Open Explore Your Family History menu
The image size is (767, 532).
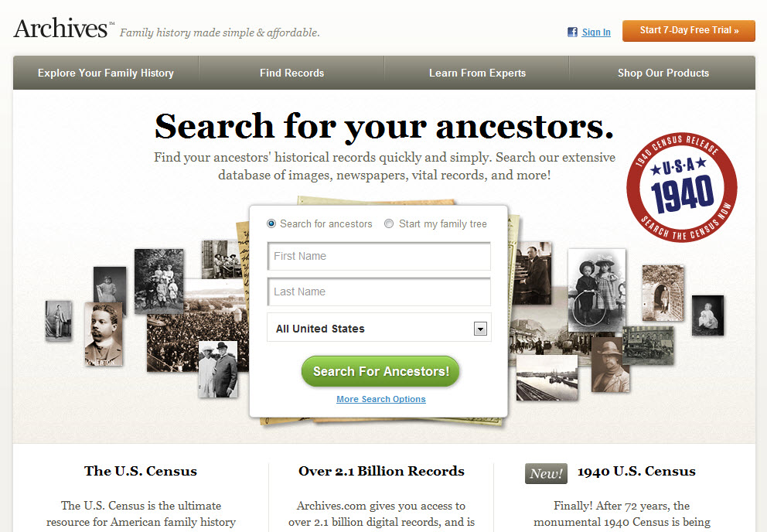point(106,73)
